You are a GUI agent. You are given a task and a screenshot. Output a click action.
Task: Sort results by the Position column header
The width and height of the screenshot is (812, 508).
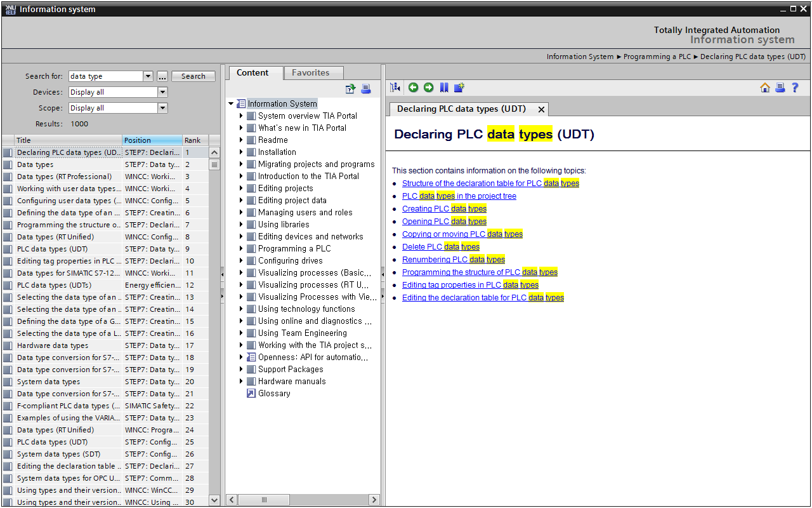(x=152, y=140)
